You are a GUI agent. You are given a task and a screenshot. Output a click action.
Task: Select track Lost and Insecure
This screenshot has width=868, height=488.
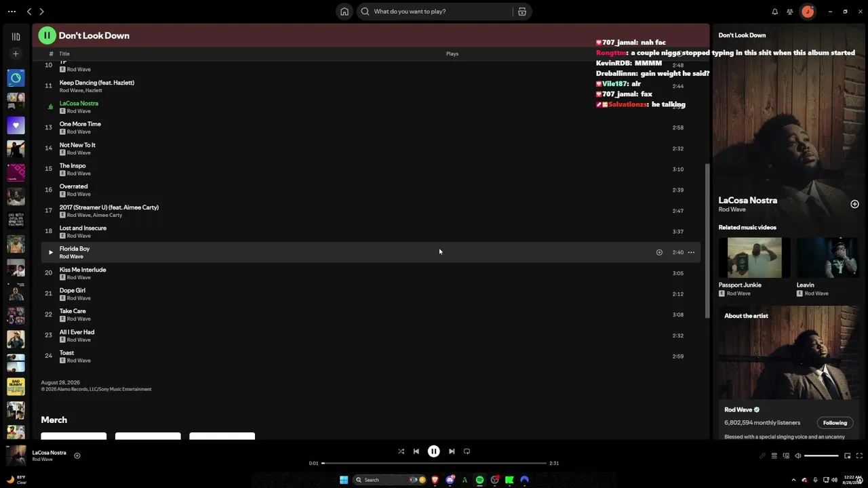tap(370, 232)
